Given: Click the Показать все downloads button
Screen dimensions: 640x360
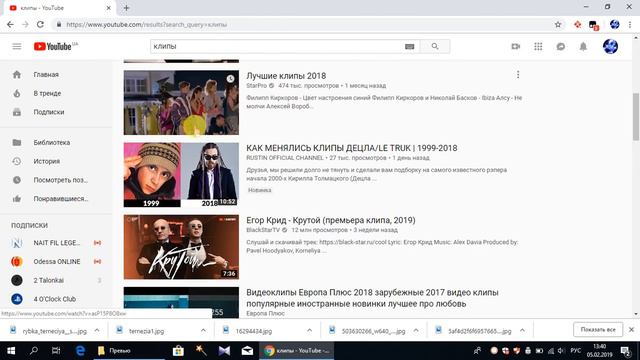Looking at the screenshot, I should [598, 330].
